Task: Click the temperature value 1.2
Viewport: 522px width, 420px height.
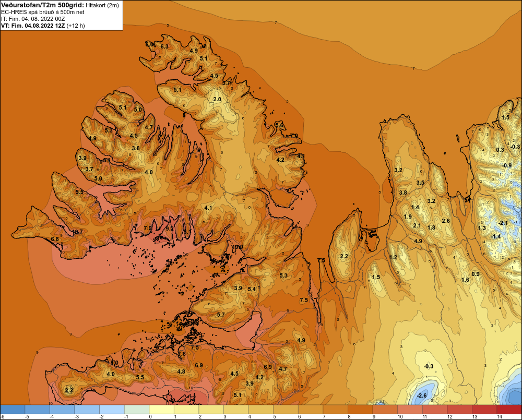Action: 393,257
